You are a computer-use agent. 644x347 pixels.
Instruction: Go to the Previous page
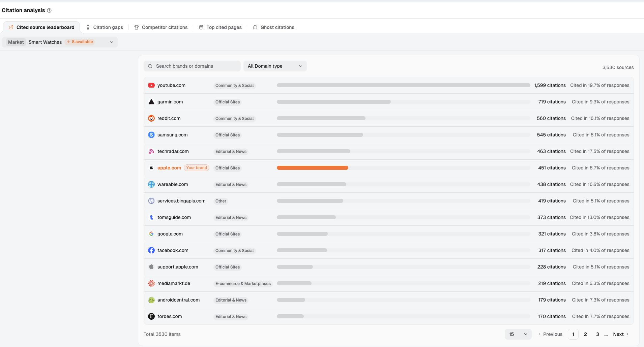click(x=550, y=335)
